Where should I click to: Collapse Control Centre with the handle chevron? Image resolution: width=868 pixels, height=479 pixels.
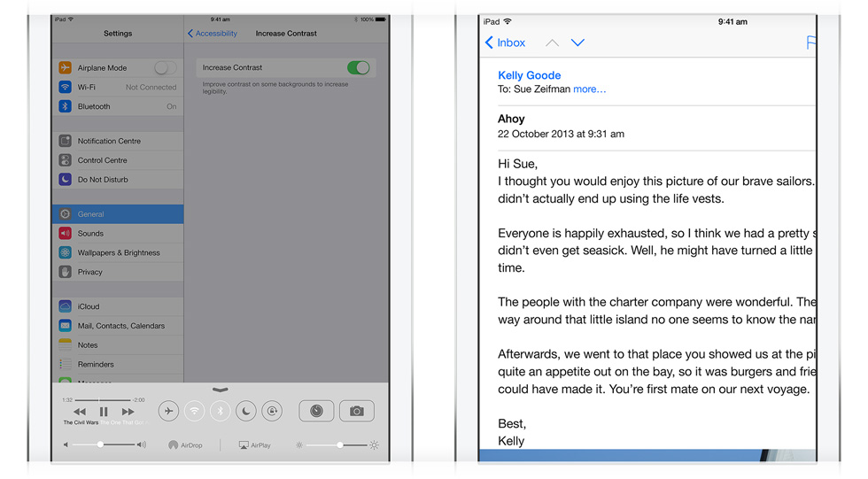(221, 390)
